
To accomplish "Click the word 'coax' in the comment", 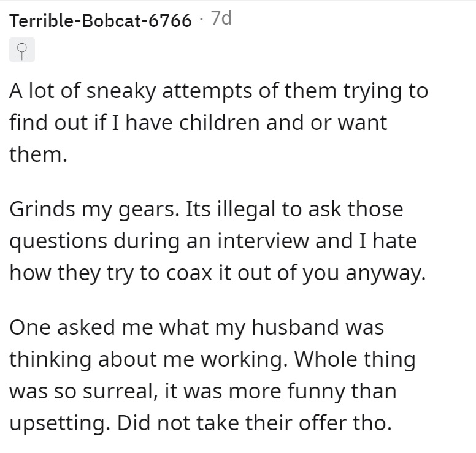I will pyautogui.click(x=189, y=273).
